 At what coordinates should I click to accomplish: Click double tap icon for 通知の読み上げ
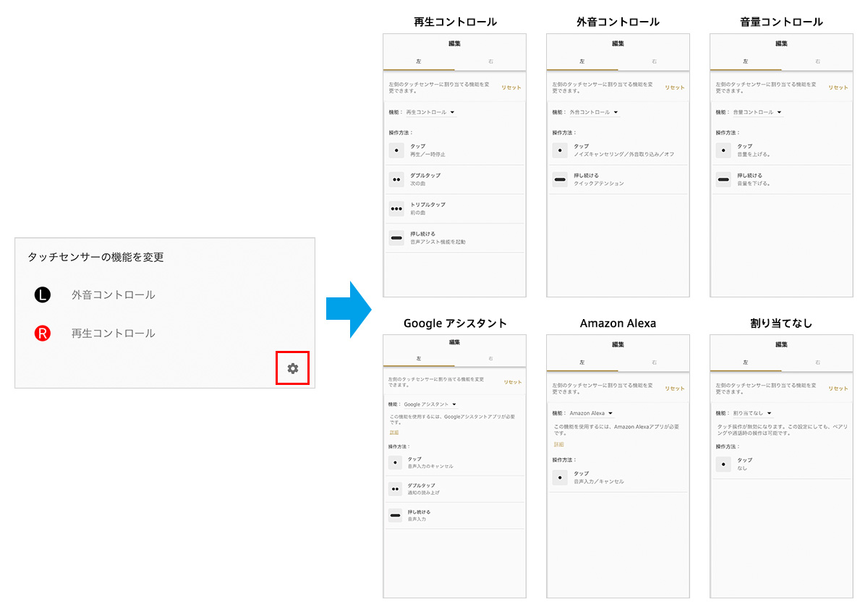coord(396,489)
